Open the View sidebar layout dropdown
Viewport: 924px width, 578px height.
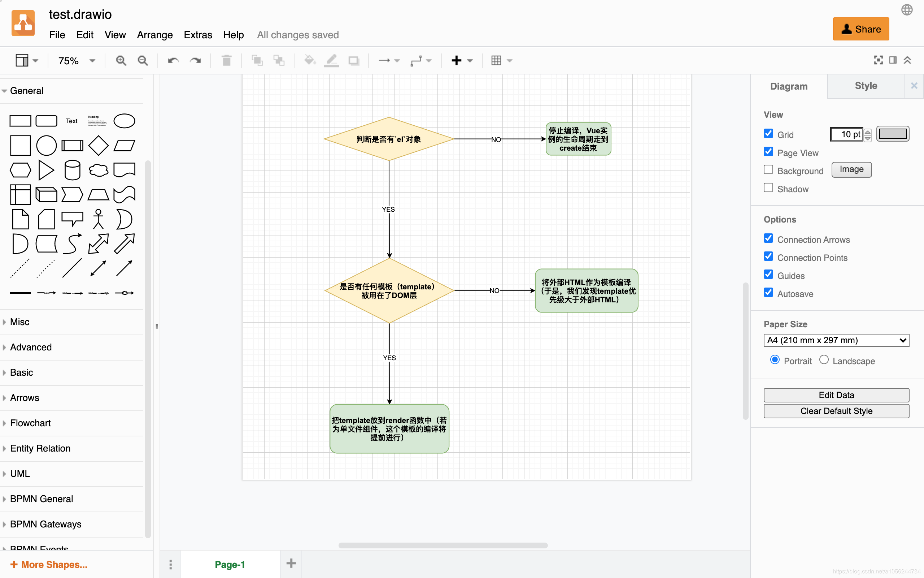coord(27,60)
